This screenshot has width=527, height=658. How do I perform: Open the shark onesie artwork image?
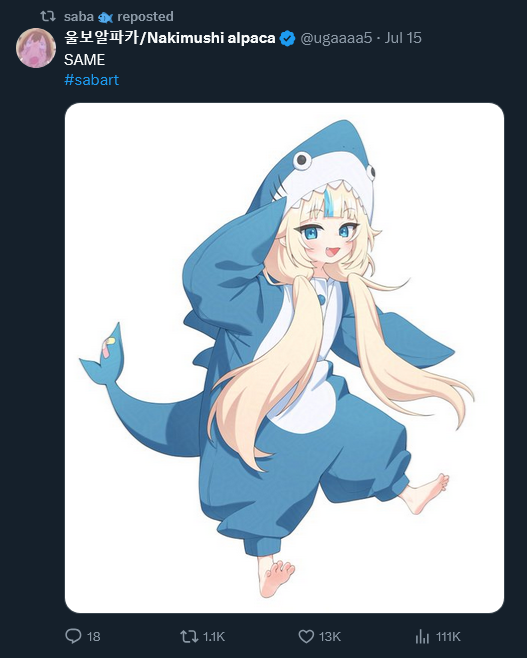coord(284,358)
